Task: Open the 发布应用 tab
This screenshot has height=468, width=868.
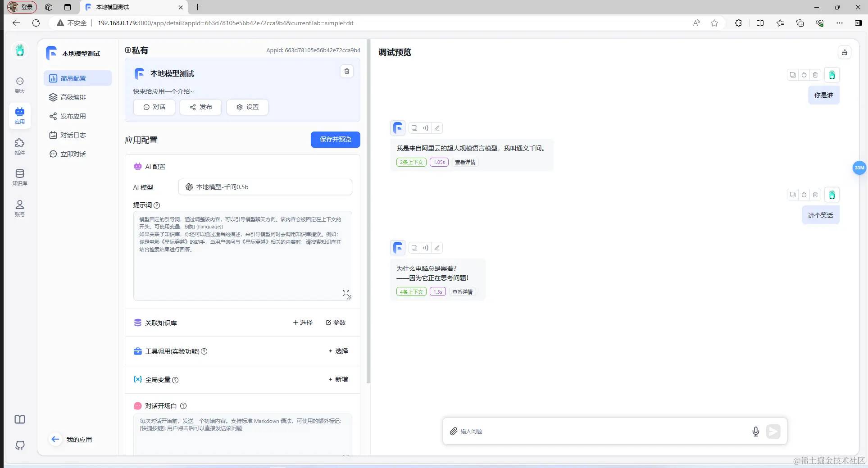Action: (77, 116)
